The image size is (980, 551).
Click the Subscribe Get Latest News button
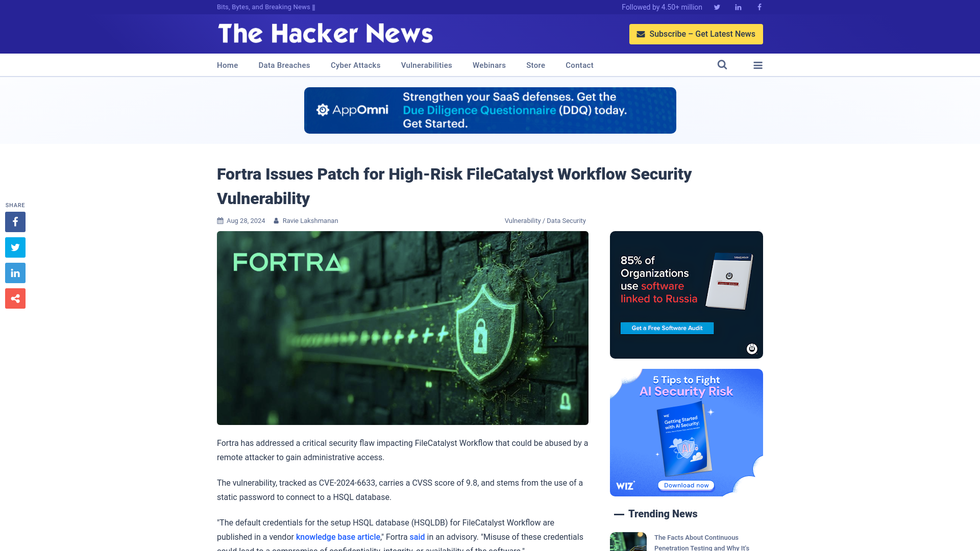coord(696,34)
